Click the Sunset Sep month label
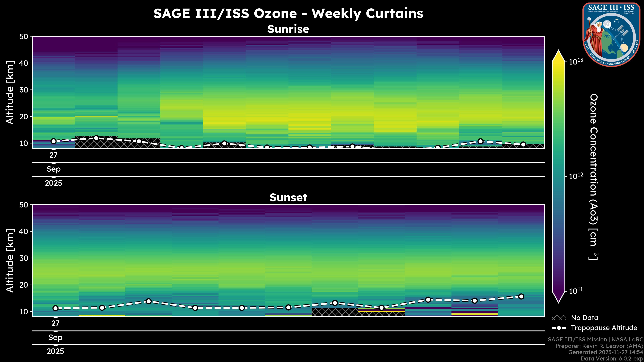Viewport: 644px width, 362px height. (x=55, y=338)
